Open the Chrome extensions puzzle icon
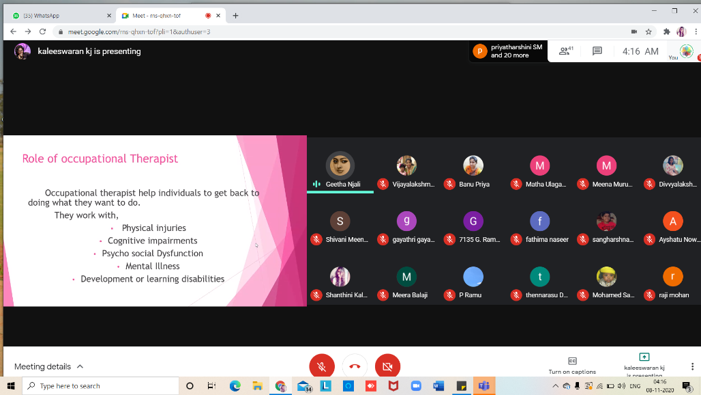The height and width of the screenshot is (395, 701). [666, 32]
